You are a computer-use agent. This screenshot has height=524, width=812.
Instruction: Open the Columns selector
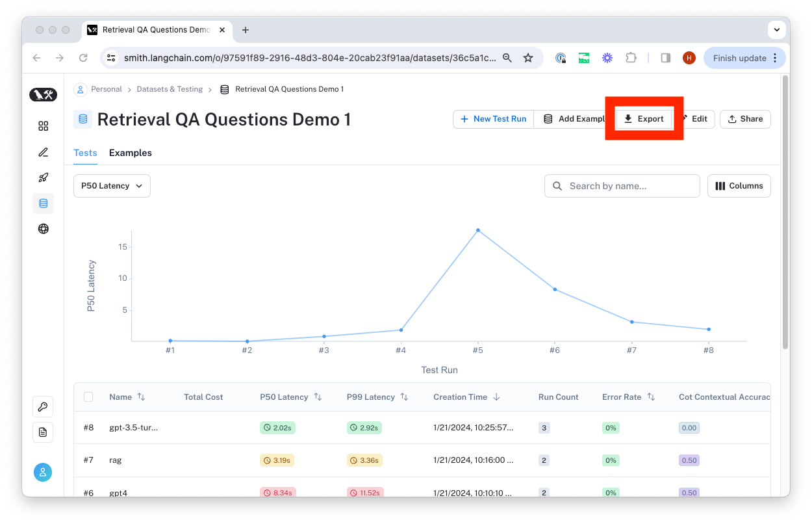[x=739, y=186]
